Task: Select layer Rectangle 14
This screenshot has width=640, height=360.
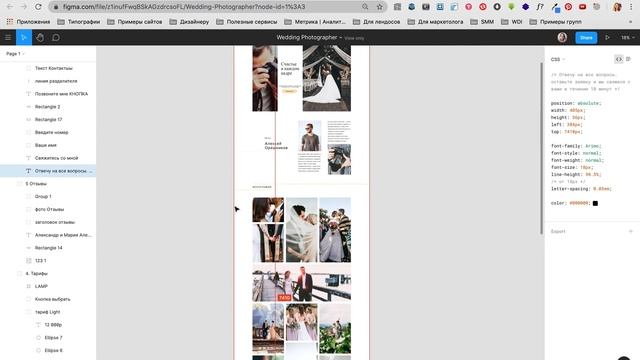Action: coord(48,248)
